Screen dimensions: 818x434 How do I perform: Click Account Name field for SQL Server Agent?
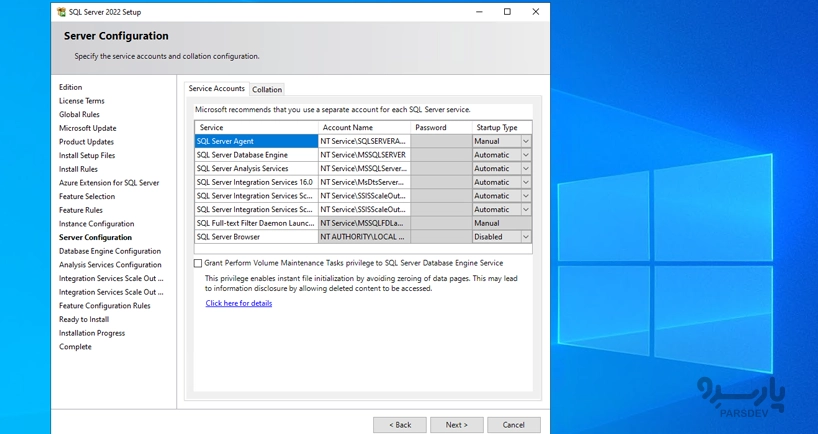click(x=364, y=142)
